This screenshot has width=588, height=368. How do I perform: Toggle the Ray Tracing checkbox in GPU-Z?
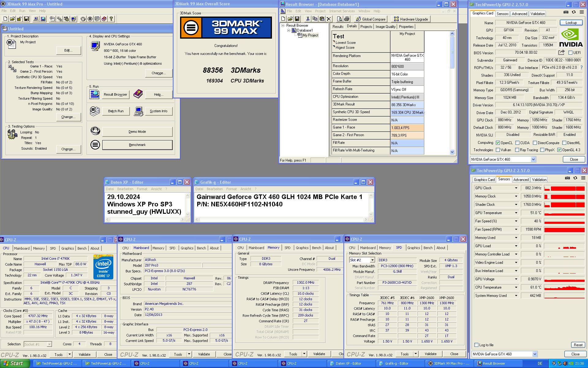click(517, 150)
